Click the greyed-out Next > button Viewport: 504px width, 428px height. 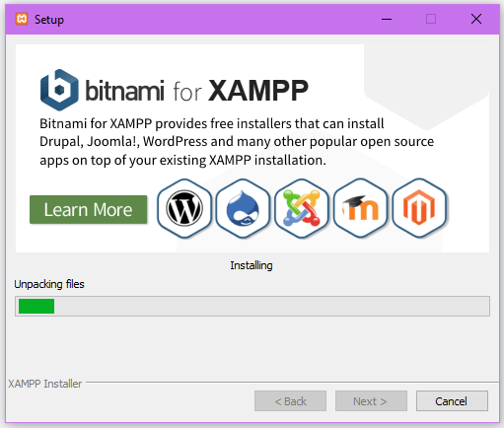371,401
